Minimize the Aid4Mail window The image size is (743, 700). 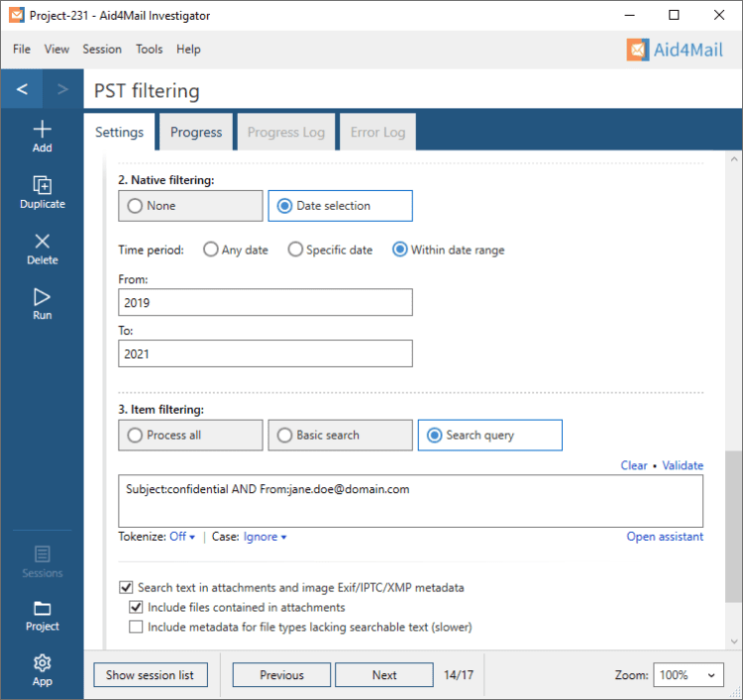click(629, 15)
